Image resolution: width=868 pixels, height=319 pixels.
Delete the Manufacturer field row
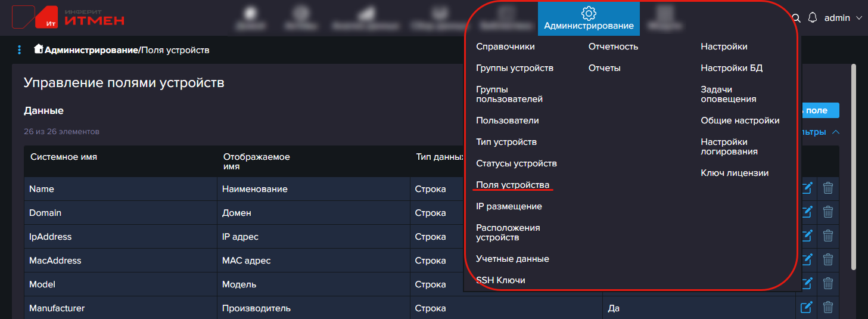(x=827, y=308)
